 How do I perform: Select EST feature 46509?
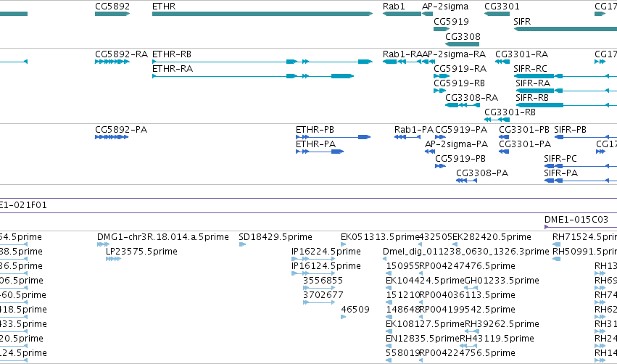[x=344, y=317]
